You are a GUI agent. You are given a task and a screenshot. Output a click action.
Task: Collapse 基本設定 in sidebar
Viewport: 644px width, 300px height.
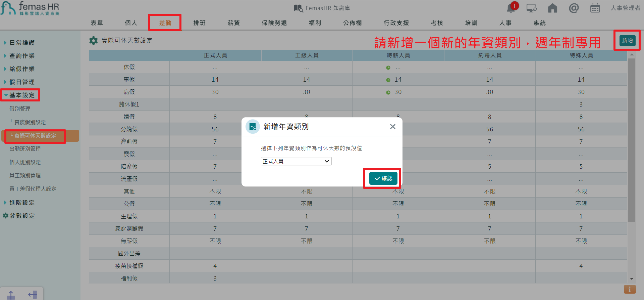[x=22, y=95]
